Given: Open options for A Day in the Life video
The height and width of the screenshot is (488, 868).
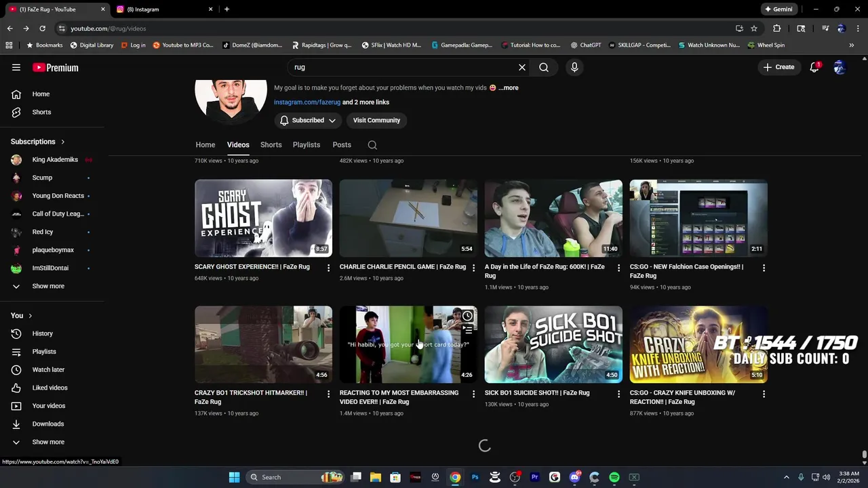Looking at the screenshot, I should click(x=618, y=268).
